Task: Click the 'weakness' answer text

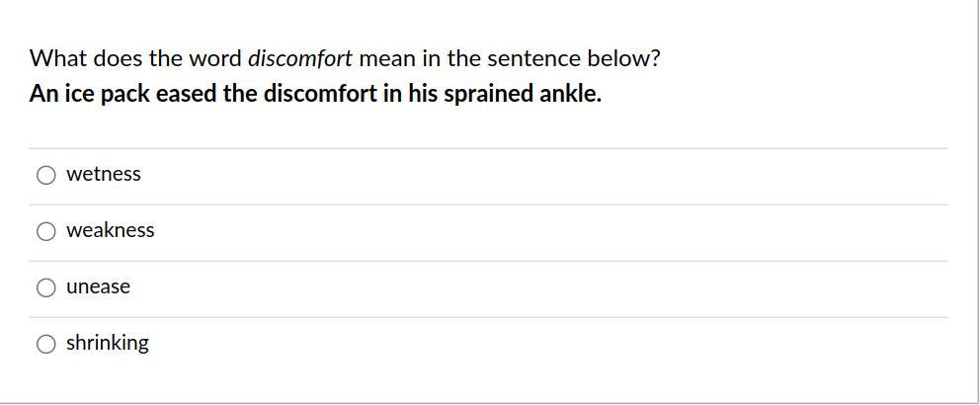Action: point(111,231)
